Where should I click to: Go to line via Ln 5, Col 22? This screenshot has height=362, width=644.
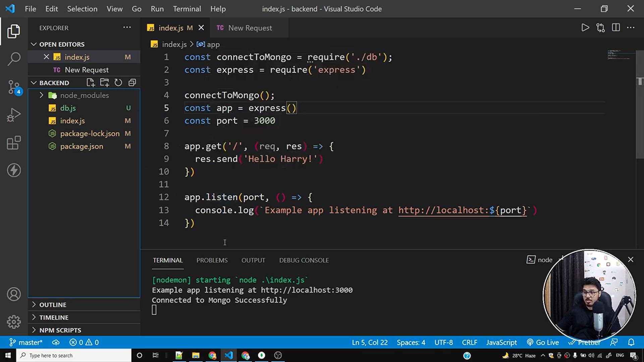coord(370,342)
